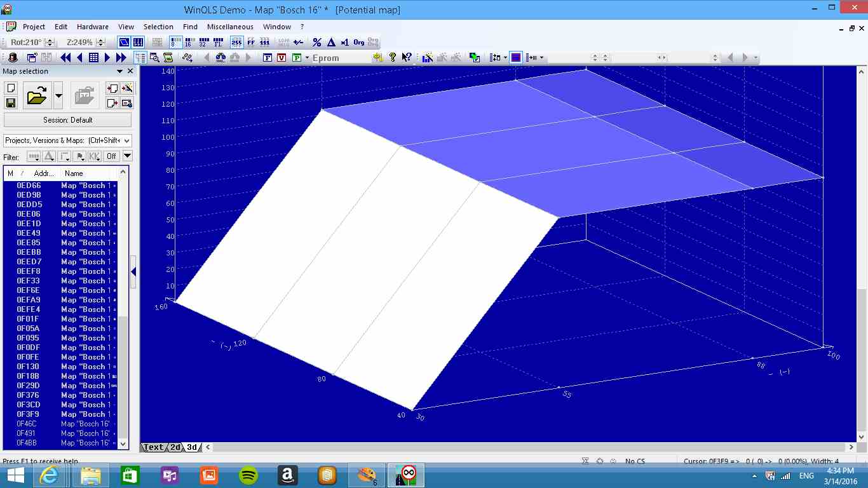
Task: Jump to first map with double-left arrow
Action: pyautogui.click(x=65, y=58)
